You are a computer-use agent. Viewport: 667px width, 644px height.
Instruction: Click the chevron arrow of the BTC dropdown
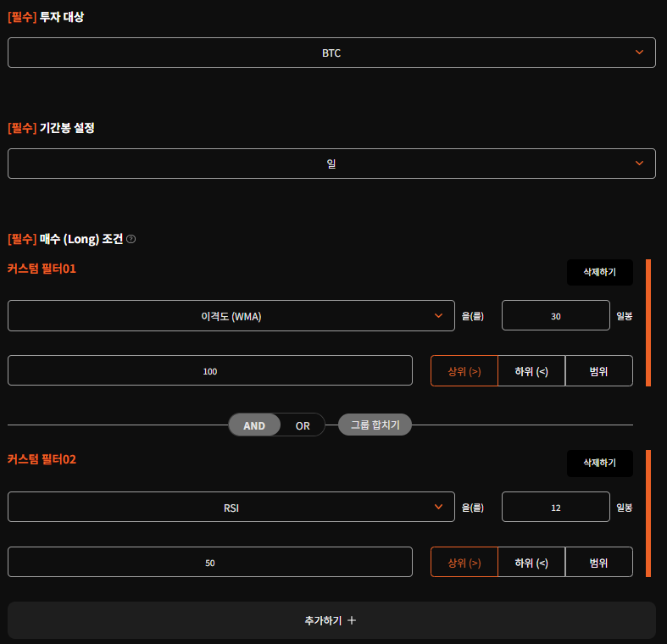(x=639, y=53)
